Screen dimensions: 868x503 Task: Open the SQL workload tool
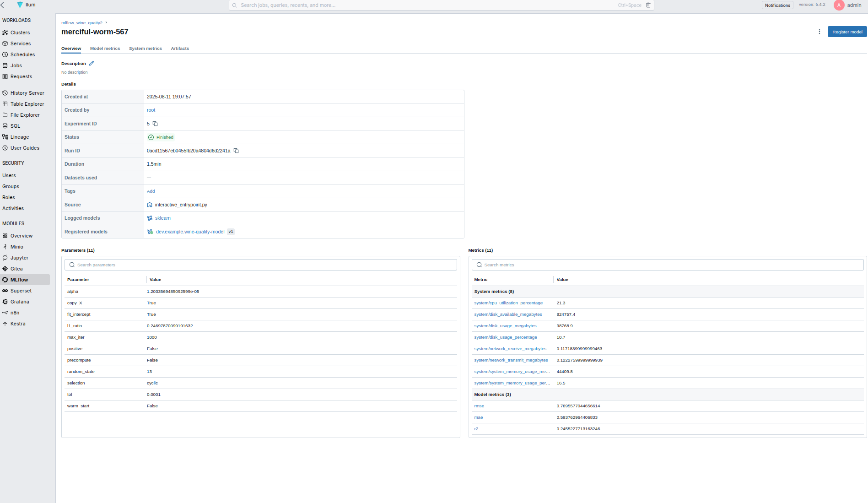point(15,126)
